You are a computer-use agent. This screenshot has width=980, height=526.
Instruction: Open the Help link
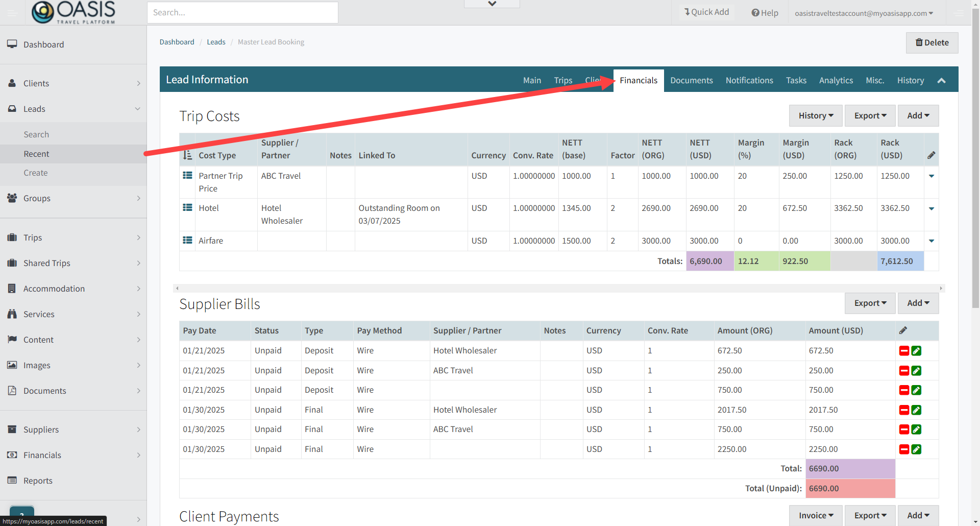click(765, 13)
